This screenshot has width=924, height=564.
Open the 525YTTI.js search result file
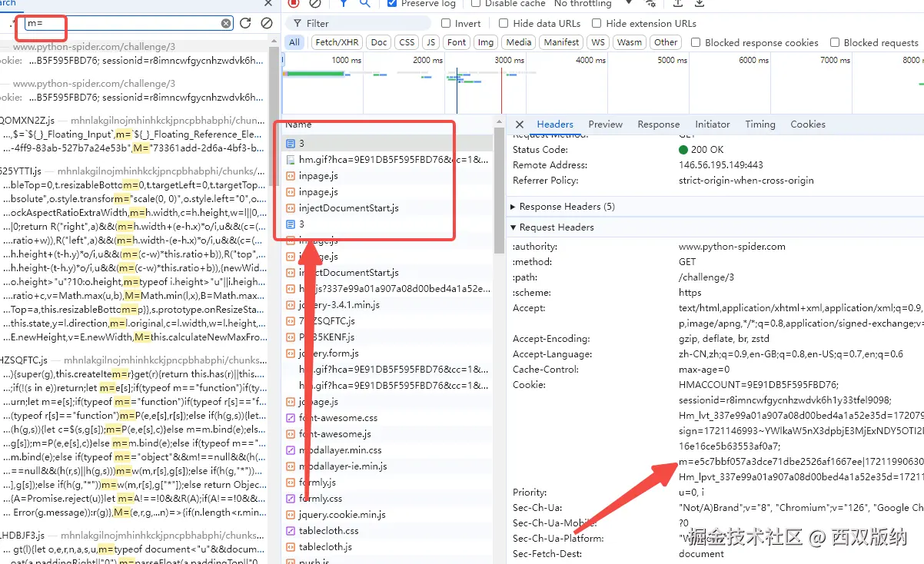point(134,171)
